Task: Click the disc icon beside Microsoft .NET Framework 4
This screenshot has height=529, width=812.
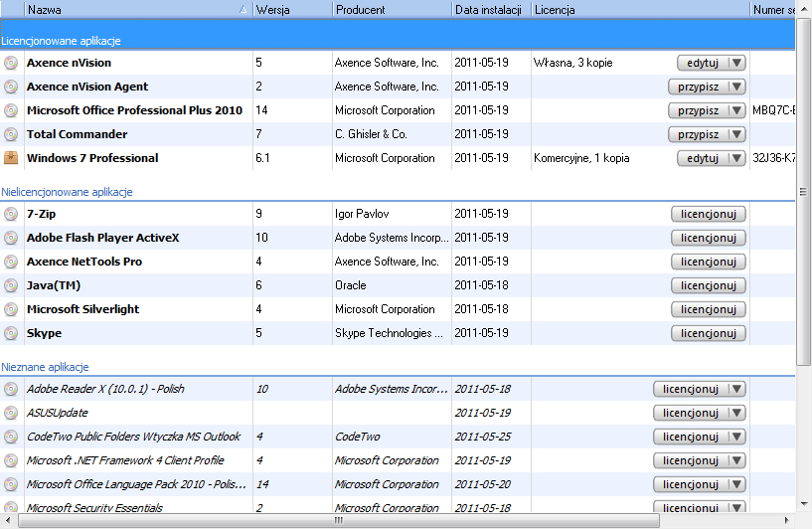Action: point(11,460)
